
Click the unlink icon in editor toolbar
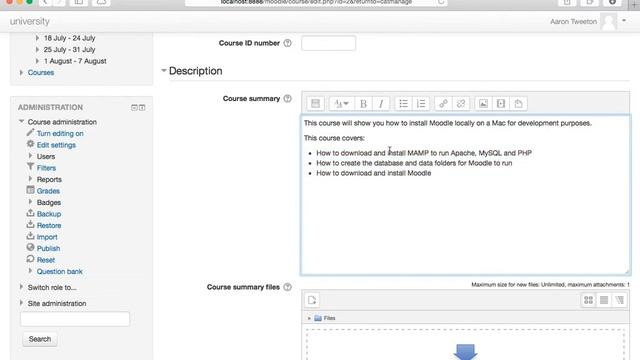pos(461,104)
